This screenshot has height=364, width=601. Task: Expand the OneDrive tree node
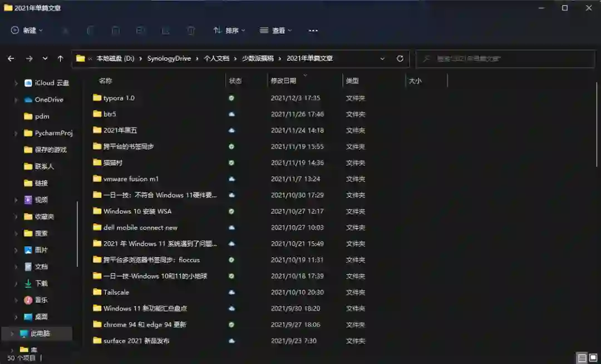pos(16,100)
